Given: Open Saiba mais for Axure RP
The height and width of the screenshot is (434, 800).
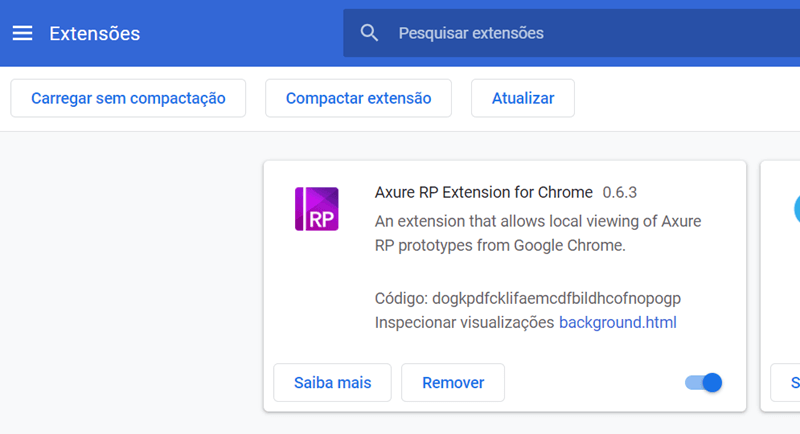Looking at the screenshot, I should pyautogui.click(x=333, y=382).
